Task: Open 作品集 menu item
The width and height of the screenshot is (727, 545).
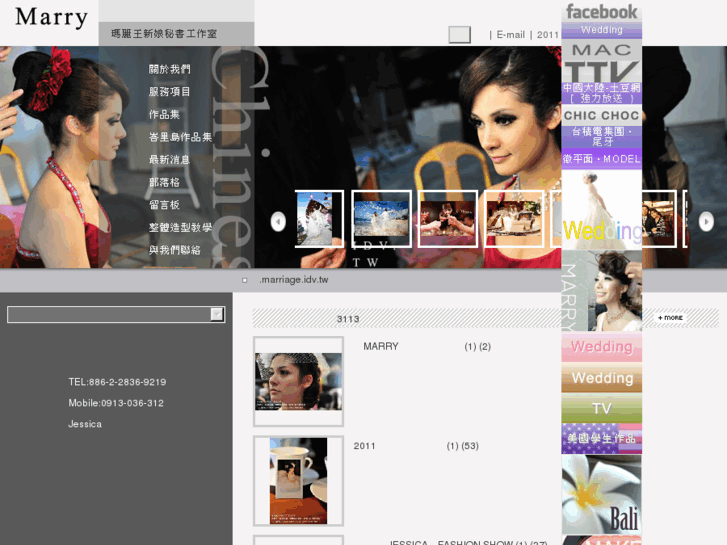Action: 164,115
